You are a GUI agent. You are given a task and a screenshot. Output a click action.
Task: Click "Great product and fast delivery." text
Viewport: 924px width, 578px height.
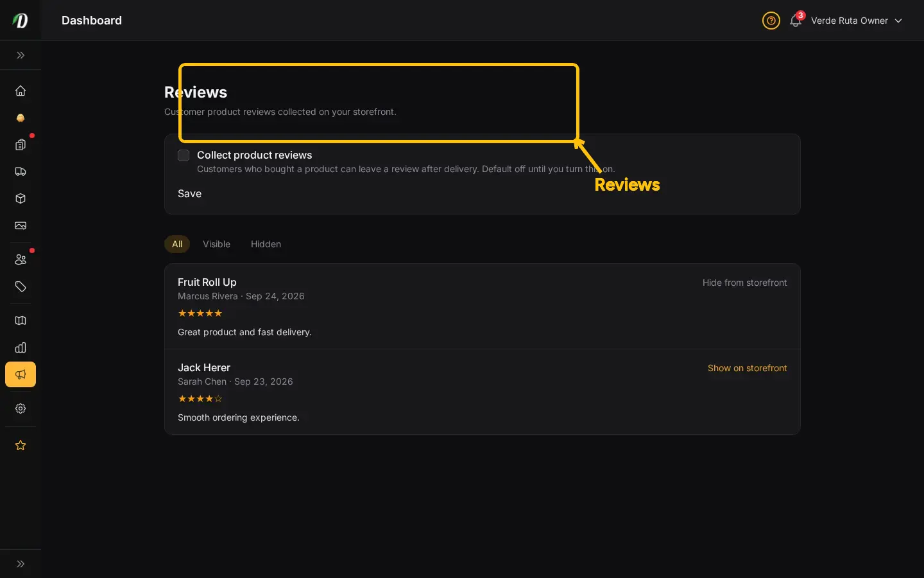pyautogui.click(x=244, y=332)
